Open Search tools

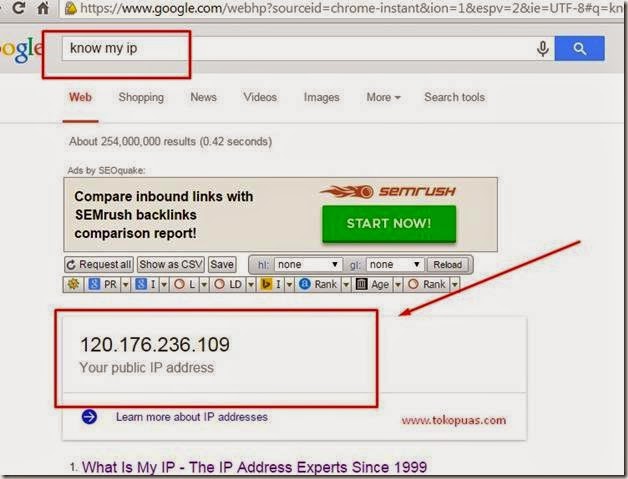coord(455,97)
